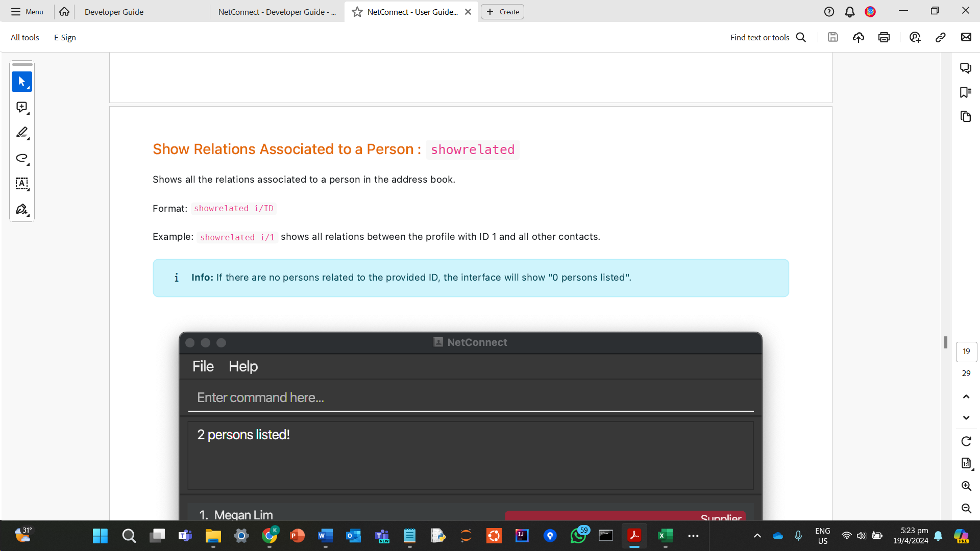980x551 pixels.
Task: Open the bookmarks panel
Action: [x=965, y=92]
